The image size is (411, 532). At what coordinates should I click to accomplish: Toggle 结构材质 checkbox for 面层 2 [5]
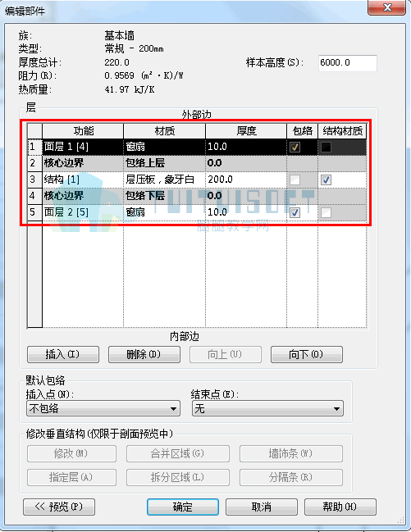click(x=326, y=213)
